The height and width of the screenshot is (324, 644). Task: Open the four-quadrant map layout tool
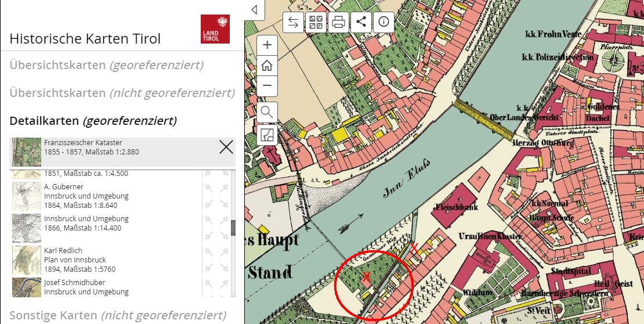point(316,22)
